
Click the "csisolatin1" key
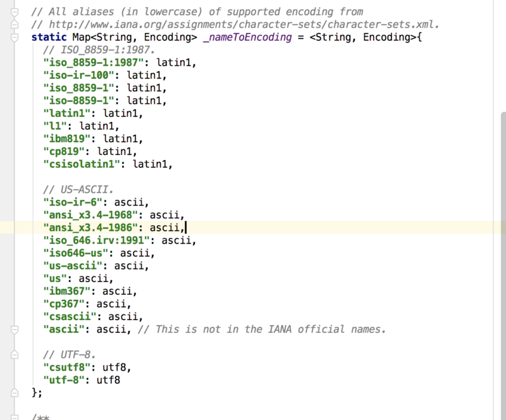point(82,164)
